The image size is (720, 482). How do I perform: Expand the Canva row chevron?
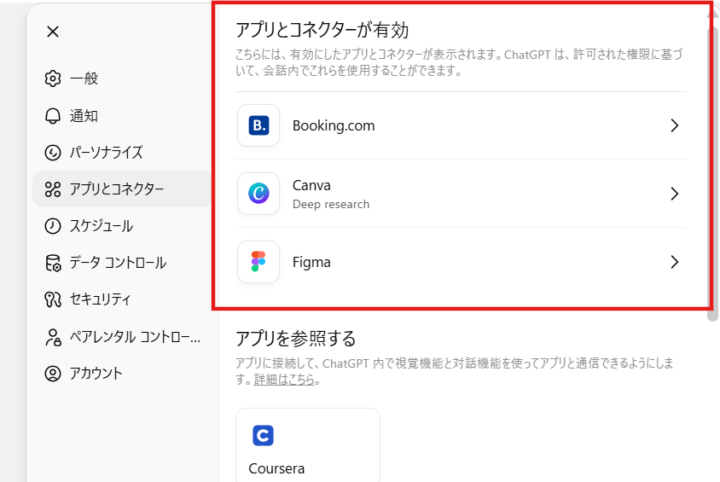tap(675, 194)
